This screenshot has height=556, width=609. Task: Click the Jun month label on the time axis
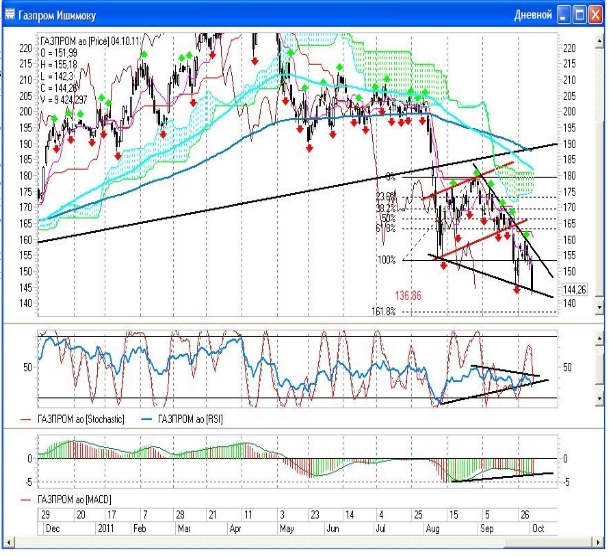click(x=333, y=528)
